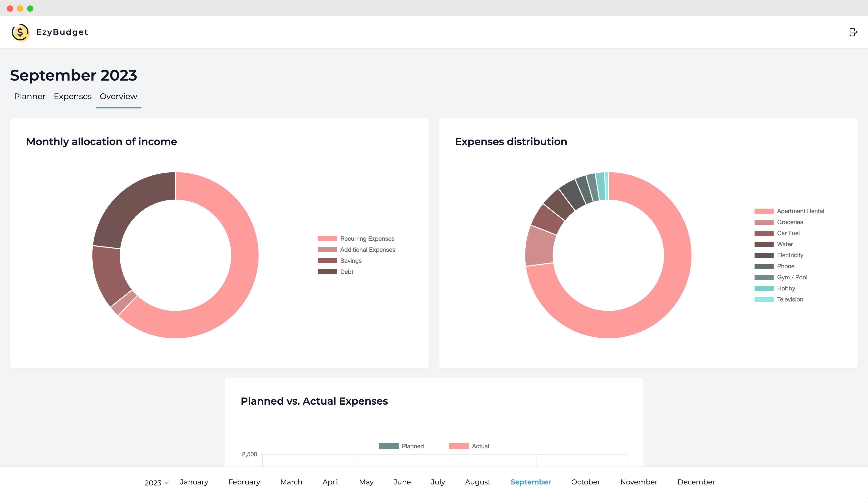868x499 pixels.
Task: Select May in the month navigation
Action: (366, 482)
